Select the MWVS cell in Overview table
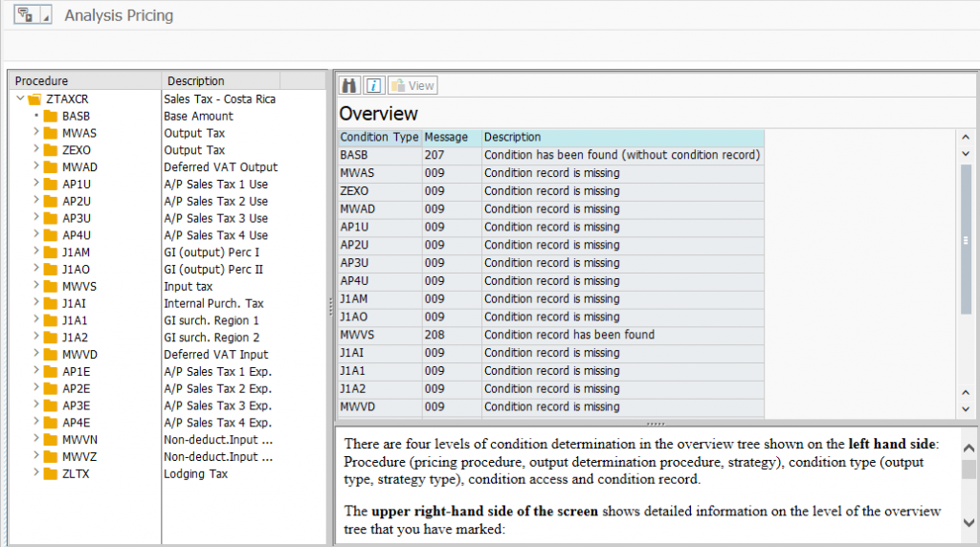 pos(379,335)
